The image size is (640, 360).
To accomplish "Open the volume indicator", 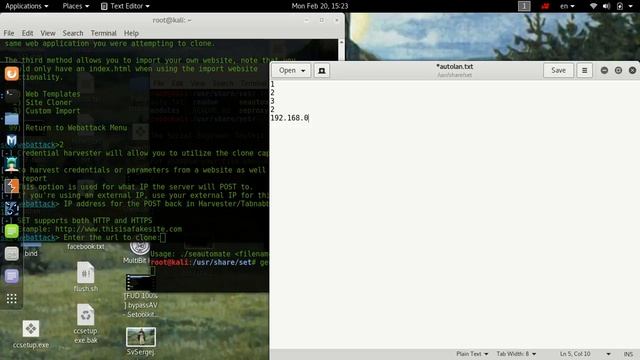I will (607, 6).
